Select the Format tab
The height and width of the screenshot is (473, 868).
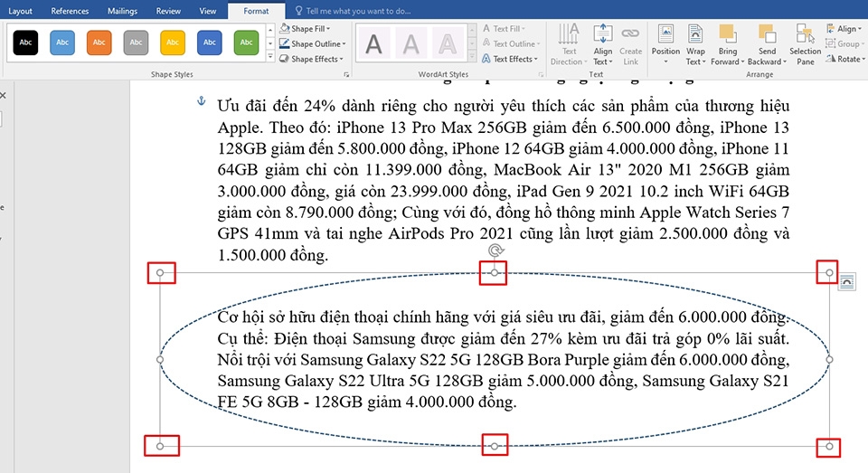tap(256, 11)
